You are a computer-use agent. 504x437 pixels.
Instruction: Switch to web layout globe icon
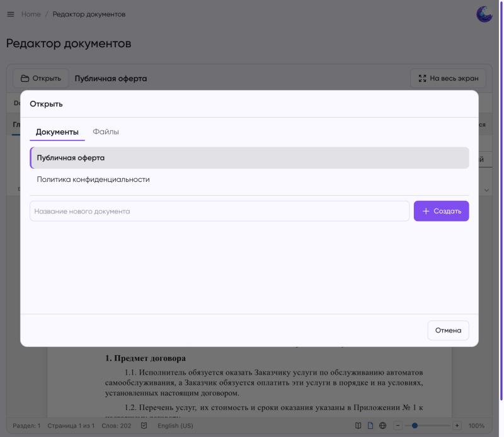(382, 426)
